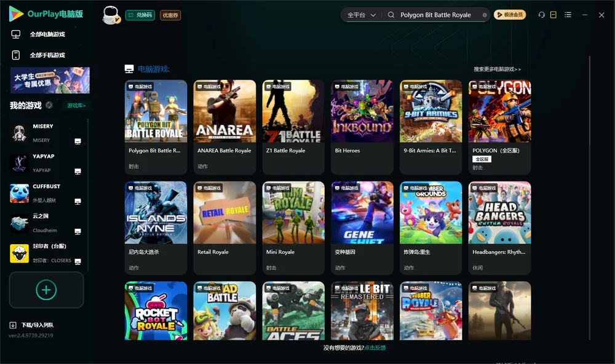Open the Retail Royale game card
The width and height of the screenshot is (615, 364).
pyautogui.click(x=224, y=228)
